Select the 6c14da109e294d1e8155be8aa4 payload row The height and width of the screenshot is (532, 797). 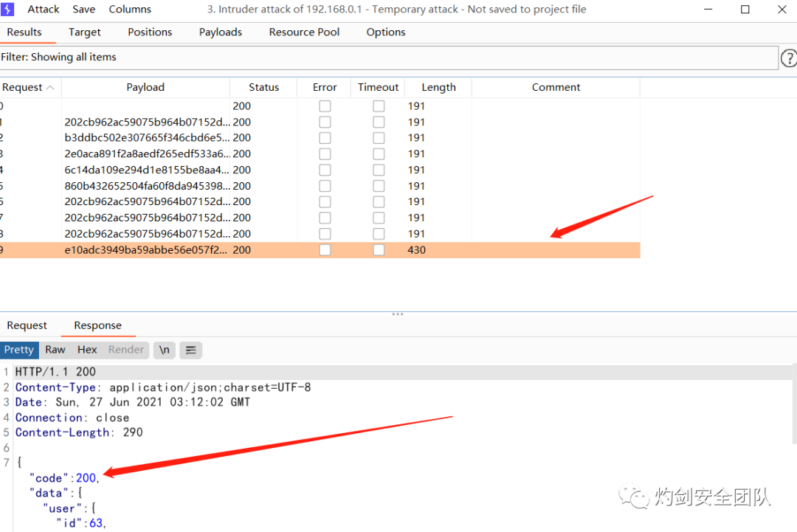(x=320, y=170)
